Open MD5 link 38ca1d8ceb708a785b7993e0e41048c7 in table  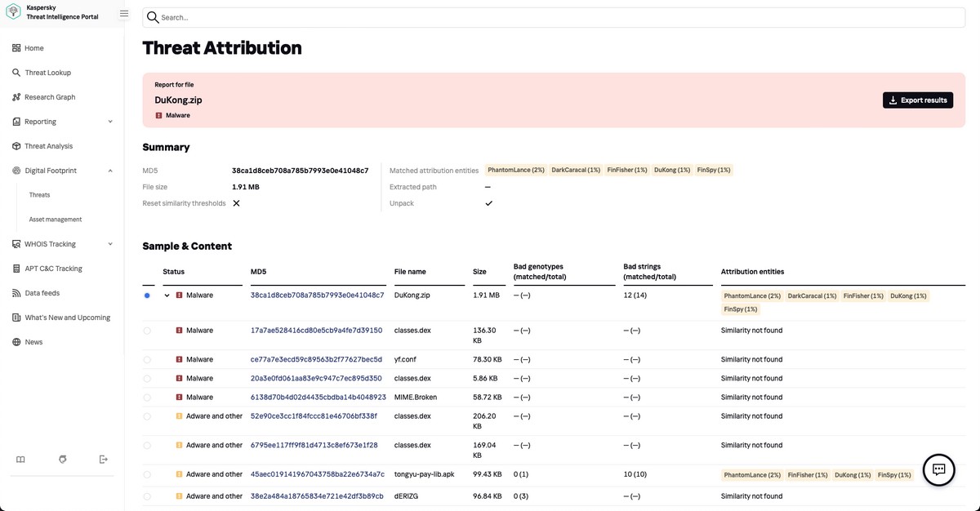[317, 295]
